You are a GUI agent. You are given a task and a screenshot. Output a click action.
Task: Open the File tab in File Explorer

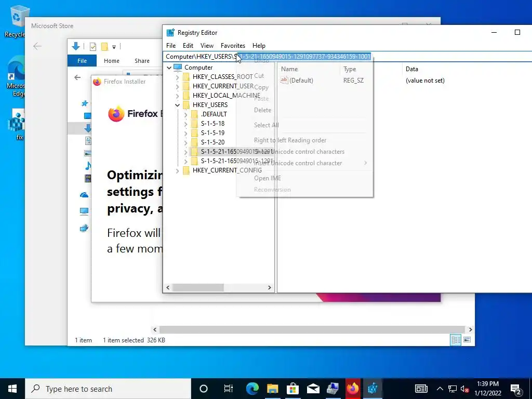coord(82,61)
